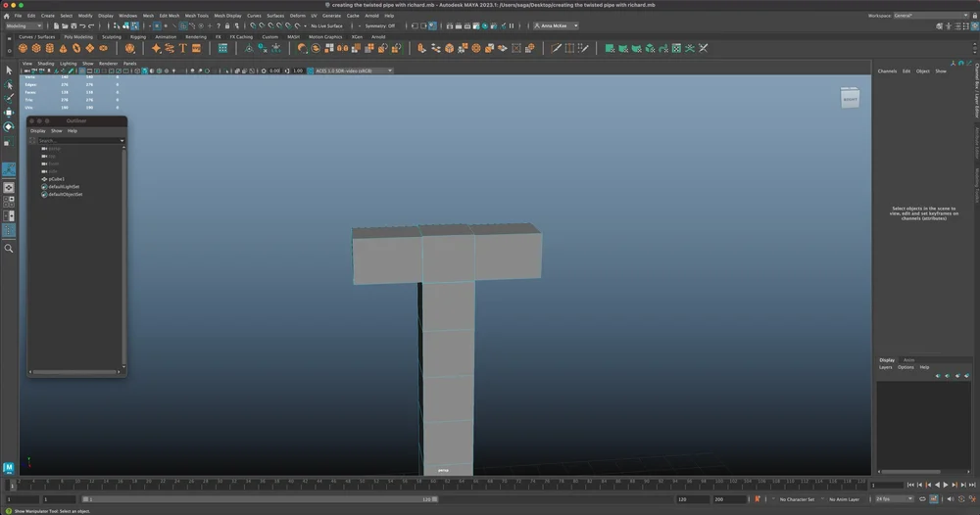Viewport: 980px width, 515px height.
Task: Toggle the pause button in the status line
Action: [x=512, y=26]
